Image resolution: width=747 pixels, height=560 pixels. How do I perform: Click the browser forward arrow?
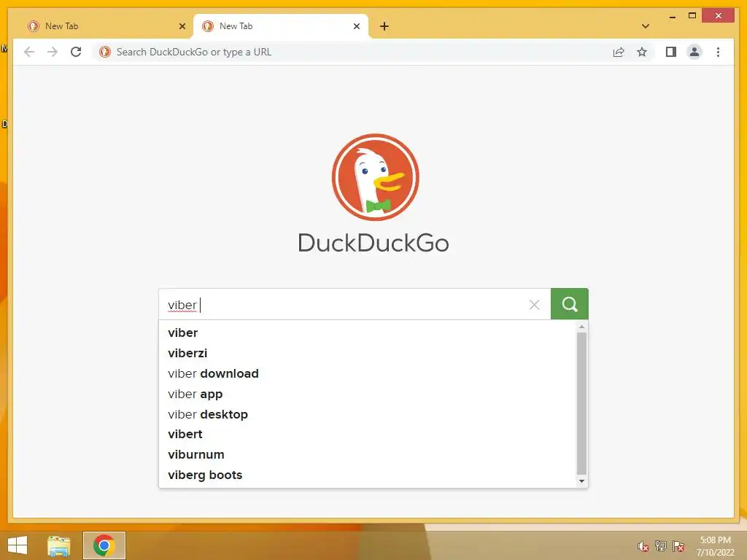tap(53, 52)
